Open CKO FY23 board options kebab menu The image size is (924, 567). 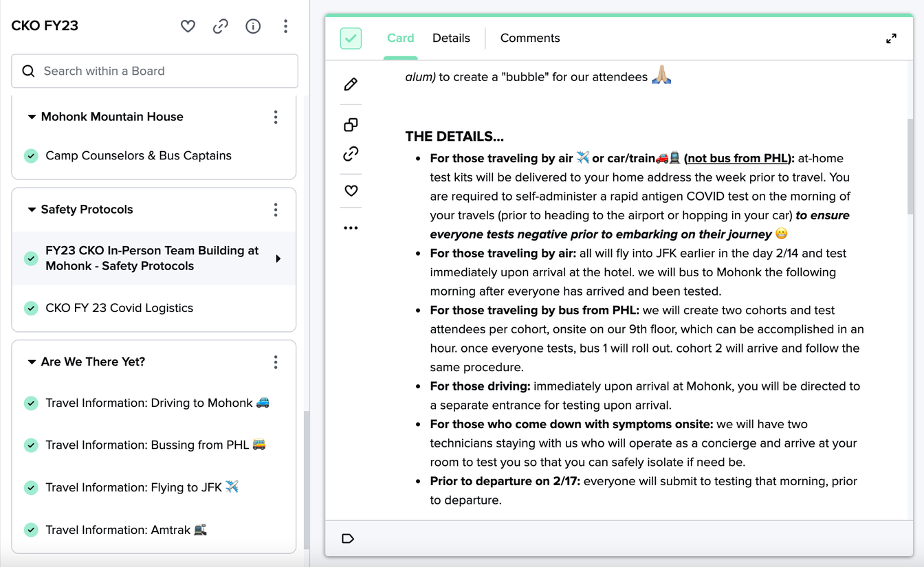[285, 26]
